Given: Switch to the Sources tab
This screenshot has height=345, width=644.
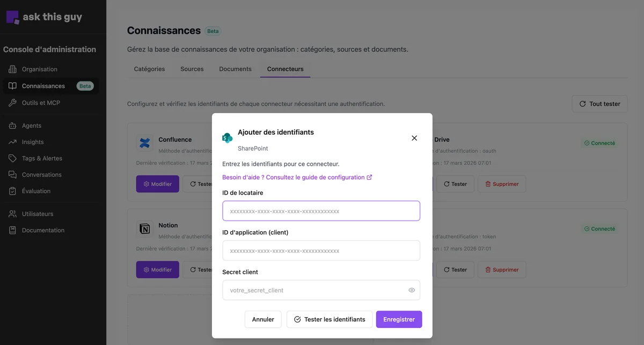Looking at the screenshot, I should point(192,69).
